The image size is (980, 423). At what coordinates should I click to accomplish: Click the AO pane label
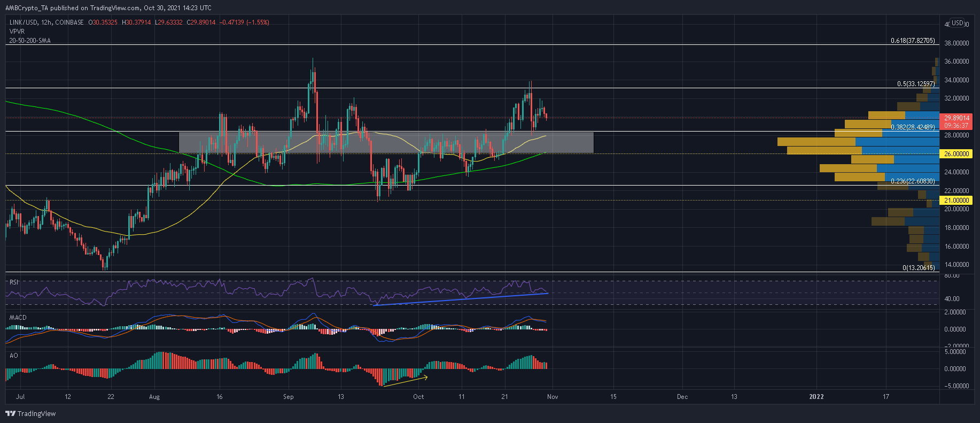point(14,355)
